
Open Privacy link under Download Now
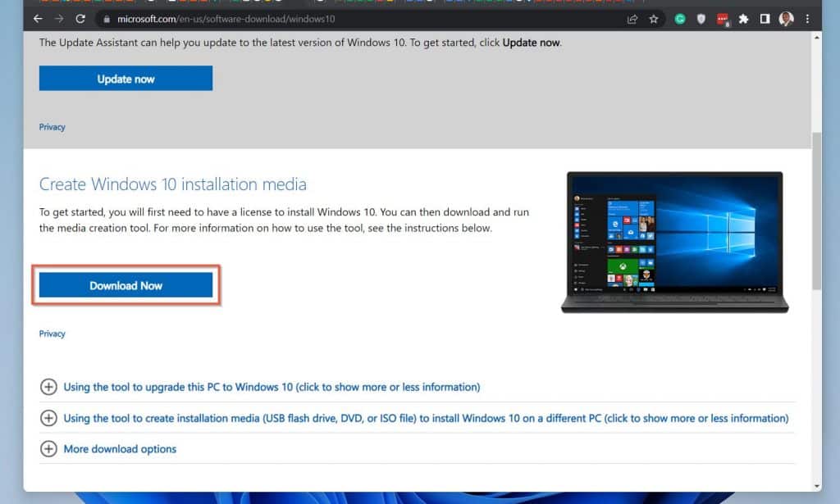pos(52,334)
